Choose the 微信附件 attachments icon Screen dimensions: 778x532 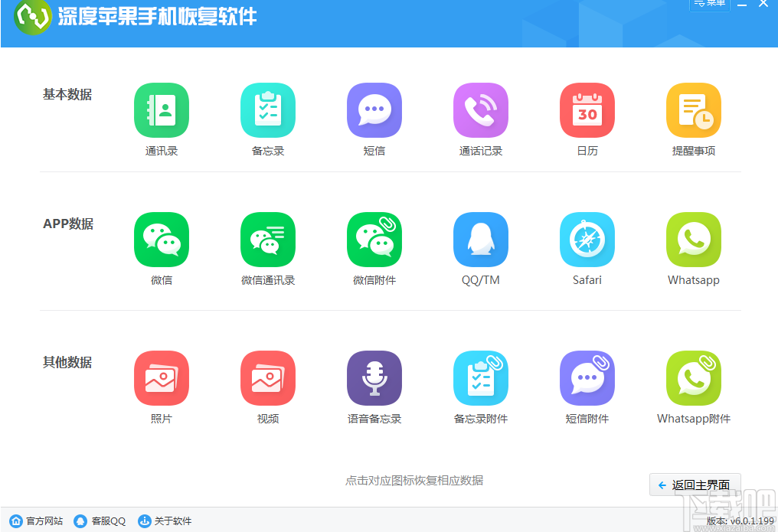[x=374, y=240]
